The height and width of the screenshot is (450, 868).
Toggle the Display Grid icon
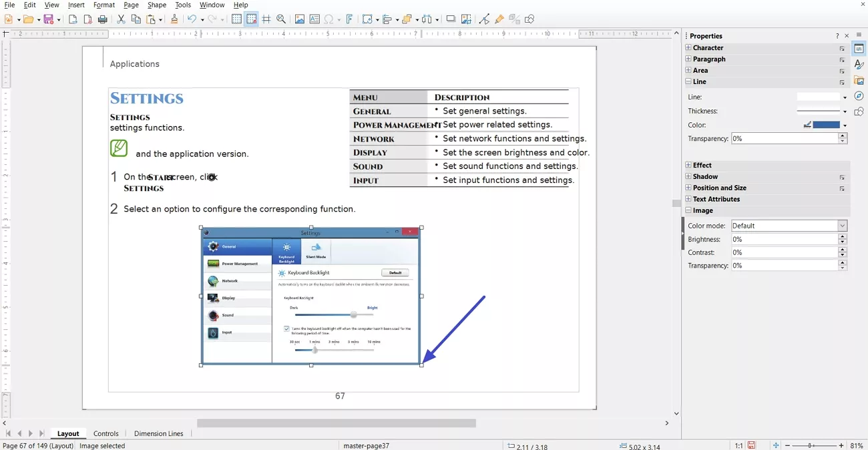[x=237, y=19]
